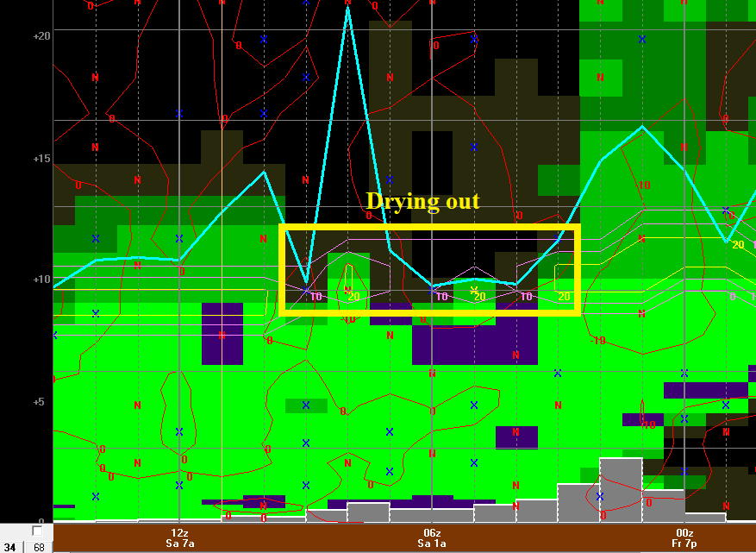
Task: Click the +10 height axis label
Action: (41, 280)
